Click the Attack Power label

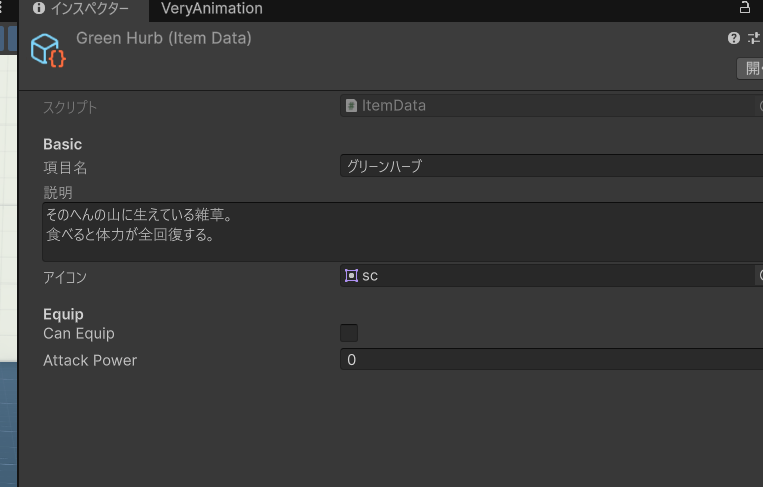(90, 361)
